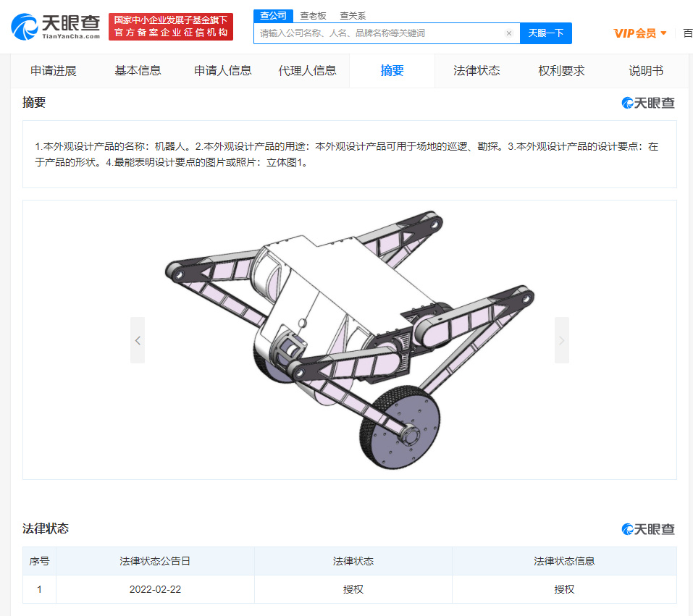Select the 查公司 search tab
This screenshot has width=693, height=616.
point(273,16)
